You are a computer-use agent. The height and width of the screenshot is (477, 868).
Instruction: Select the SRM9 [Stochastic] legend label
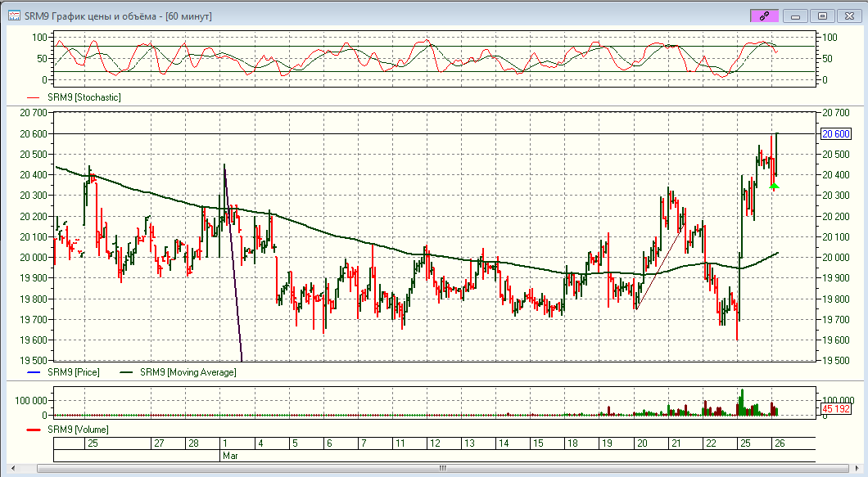click(x=84, y=97)
